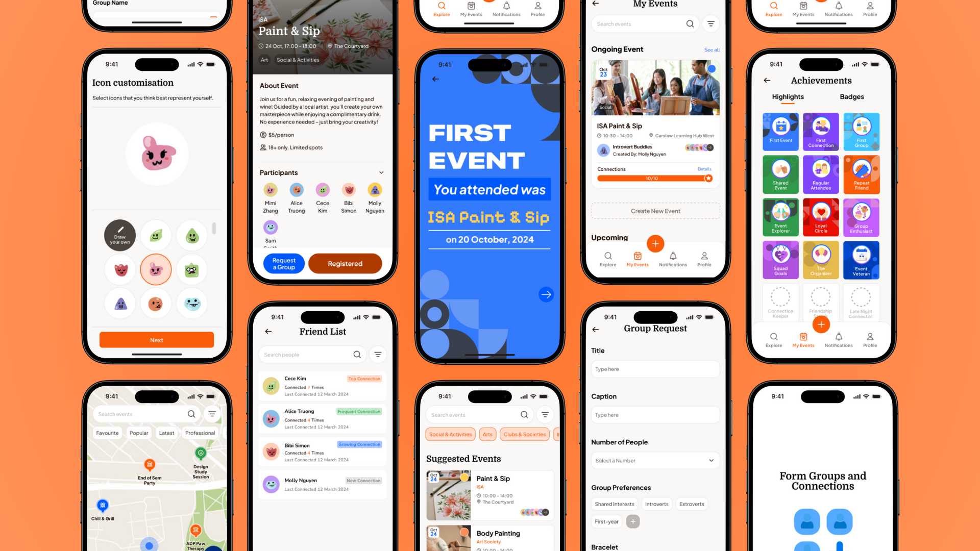Select the Explore tab icon
Viewport: 980px width, 551px height.
[x=607, y=256]
